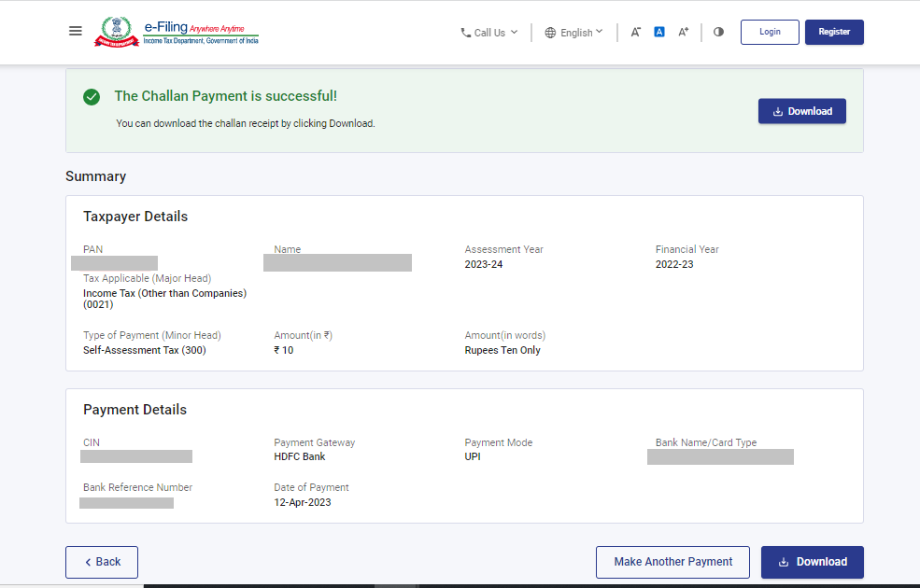Click the 12-Apr-2023 payment date
The image size is (920, 588).
(303, 502)
